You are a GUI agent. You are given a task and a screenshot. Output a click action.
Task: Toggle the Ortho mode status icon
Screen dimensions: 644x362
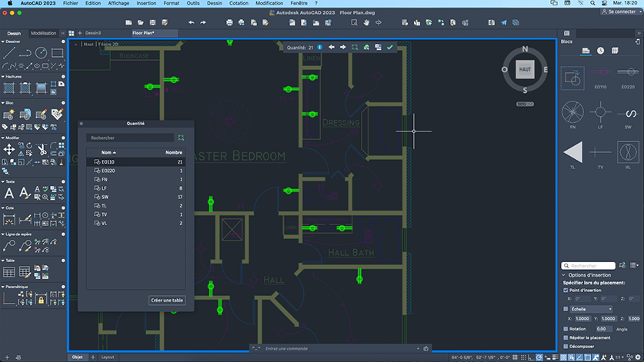[531, 357]
